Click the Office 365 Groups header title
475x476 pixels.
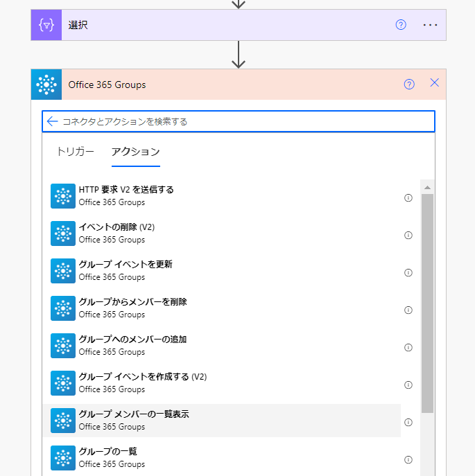pyautogui.click(x=107, y=85)
